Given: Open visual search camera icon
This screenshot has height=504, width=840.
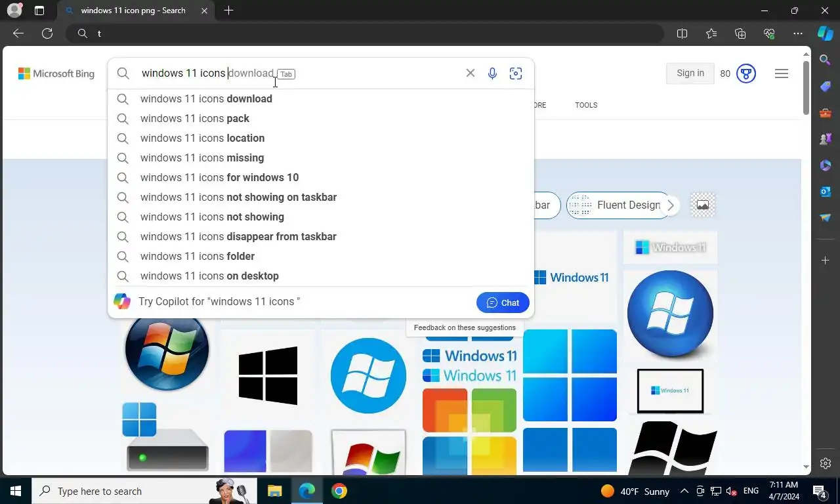Looking at the screenshot, I should (x=516, y=73).
